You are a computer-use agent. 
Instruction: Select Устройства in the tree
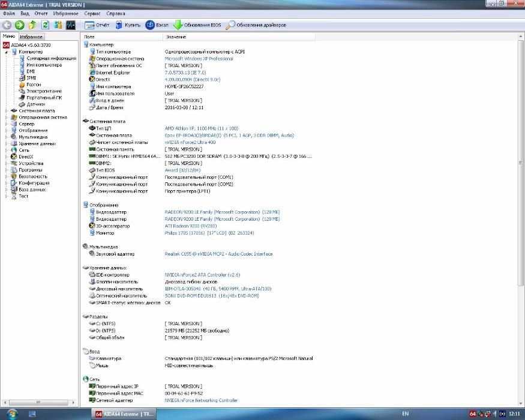31,163
